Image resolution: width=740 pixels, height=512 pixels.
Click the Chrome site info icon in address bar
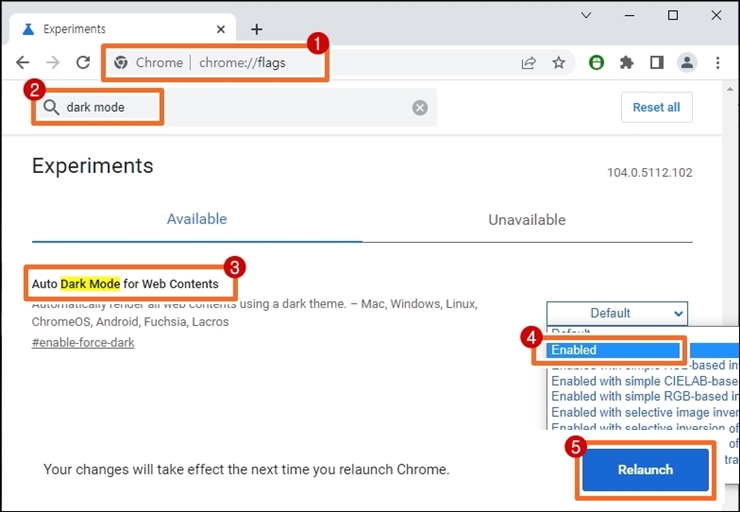[121, 62]
